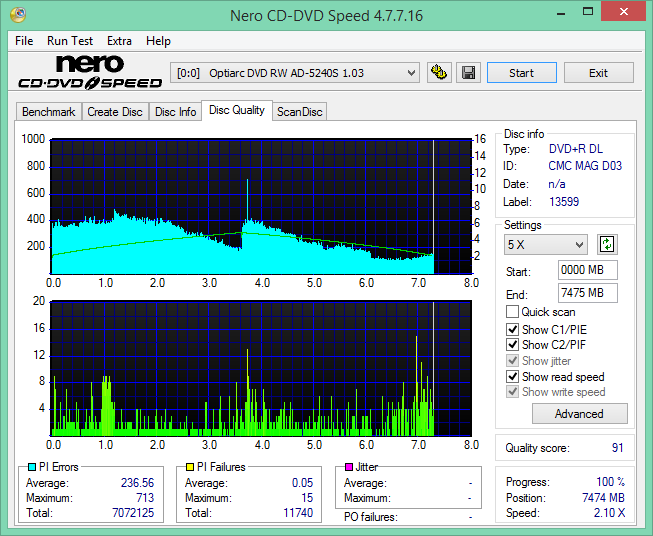Screen dimensions: 653x536
Task: Click the Quality score value 91
Action: (x=618, y=448)
